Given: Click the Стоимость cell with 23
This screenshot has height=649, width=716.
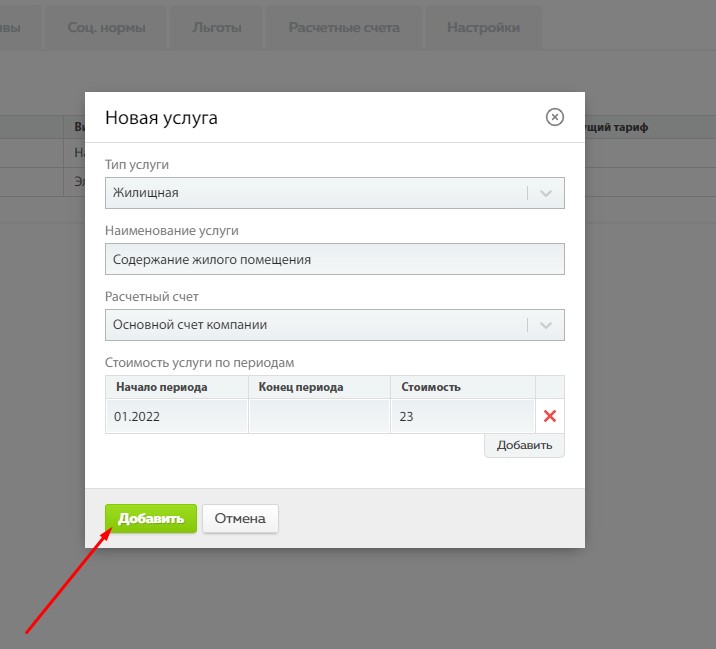Looking at the screenshot, I should 463,416.
